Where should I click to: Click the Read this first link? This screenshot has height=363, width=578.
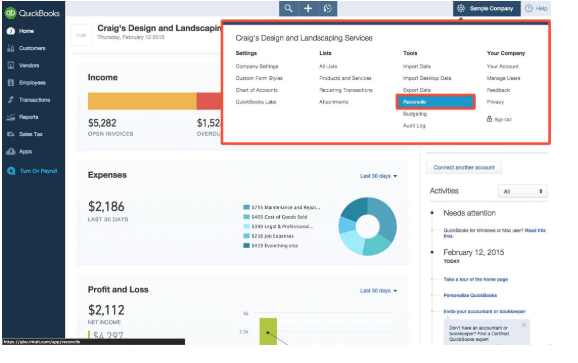535,230
